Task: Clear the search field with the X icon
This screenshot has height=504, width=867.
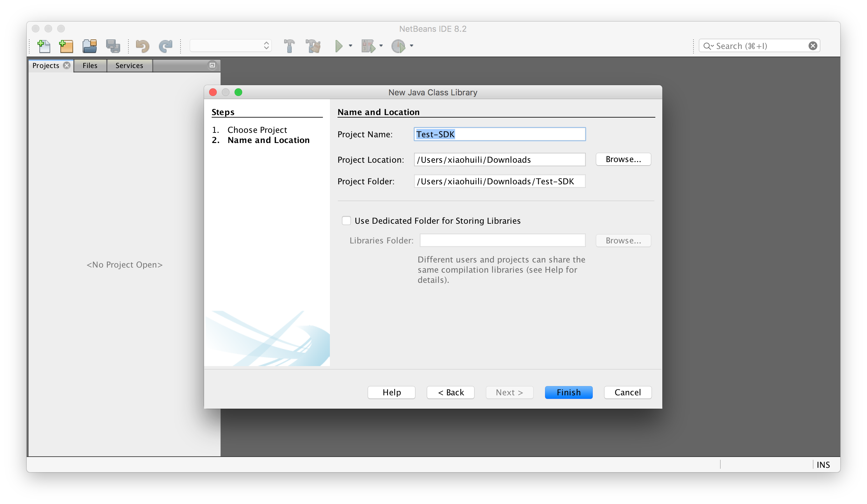Action: pos(813,46)
